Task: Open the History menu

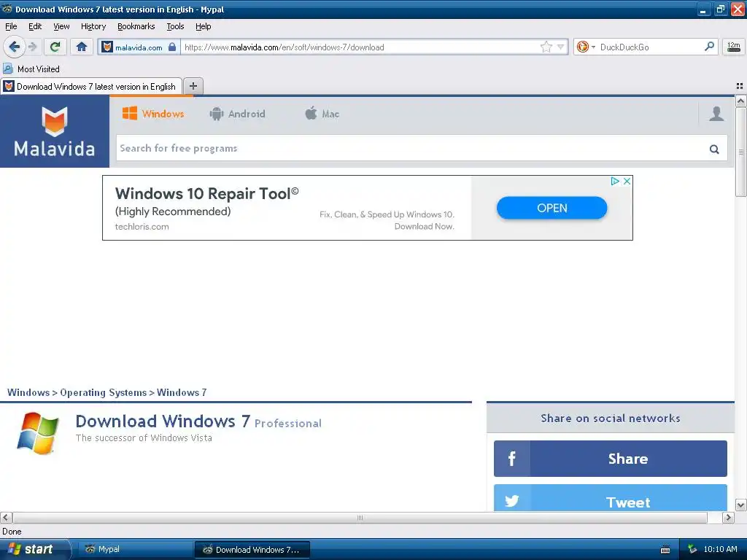Action: pos(93,26)
